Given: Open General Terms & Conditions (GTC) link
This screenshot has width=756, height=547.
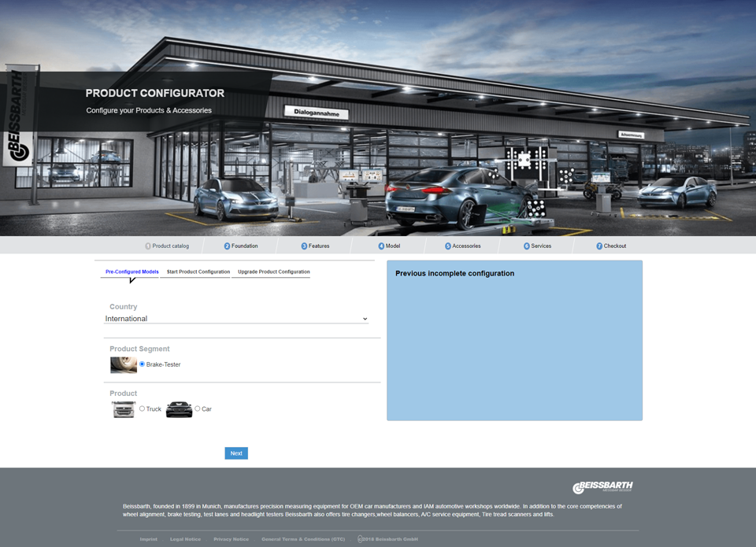Looking at the screenshot, I should pyautogui.click(x=303, y=539).
